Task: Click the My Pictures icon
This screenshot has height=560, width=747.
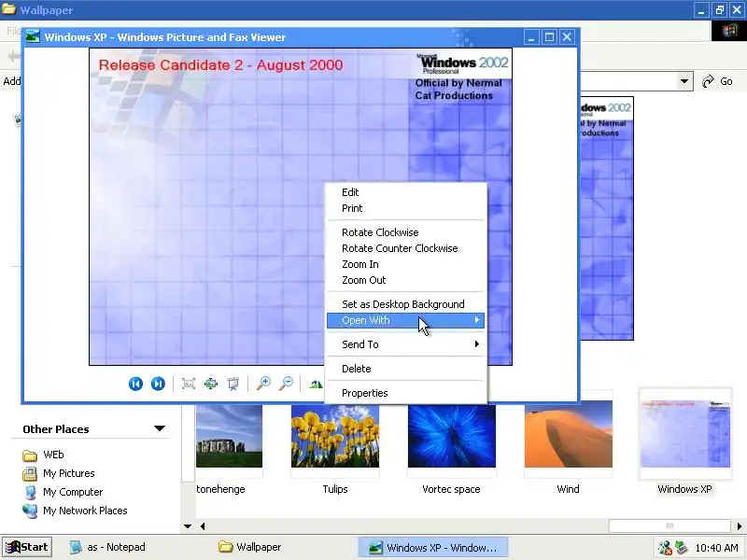Action: click(x=30, y=474)
